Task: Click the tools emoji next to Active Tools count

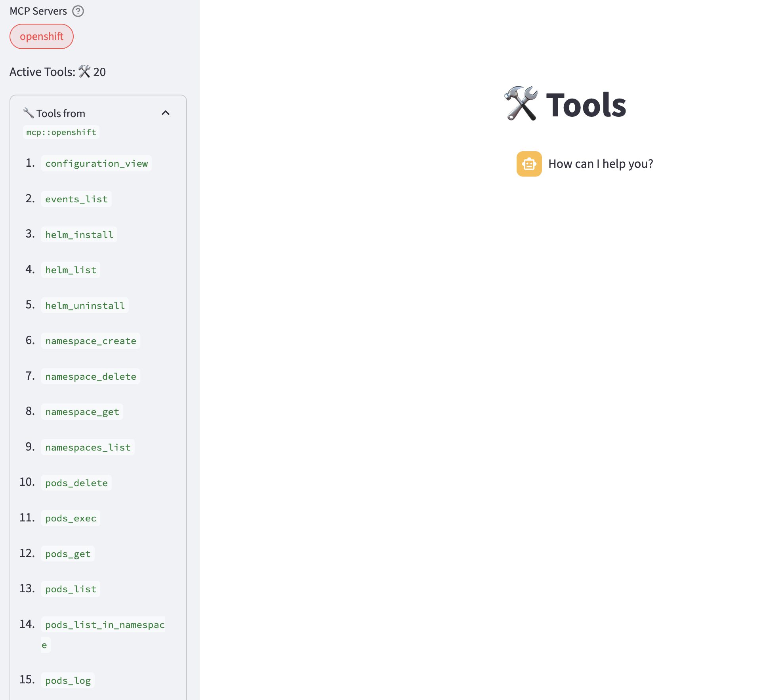Action: tap(84, 72)
